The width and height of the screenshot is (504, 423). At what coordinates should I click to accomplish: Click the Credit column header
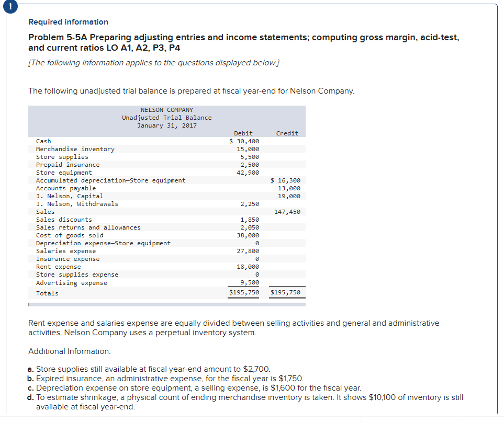tap(287, 133)
